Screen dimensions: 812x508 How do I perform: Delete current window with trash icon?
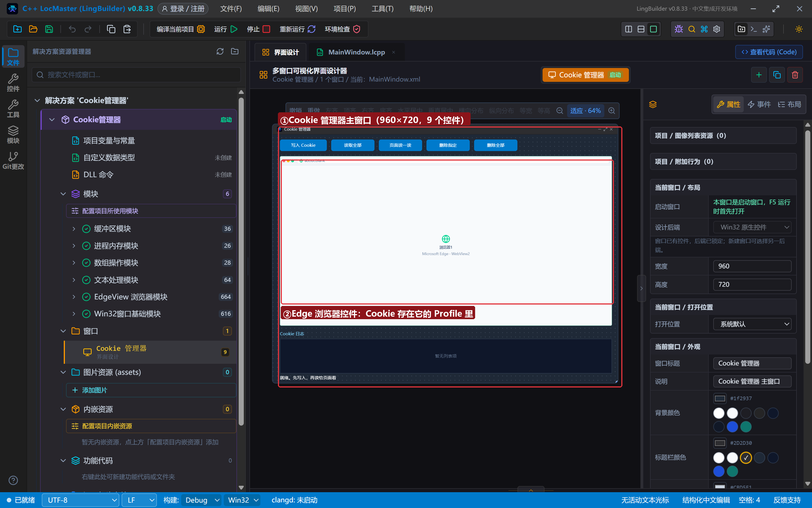coord(795,75)
